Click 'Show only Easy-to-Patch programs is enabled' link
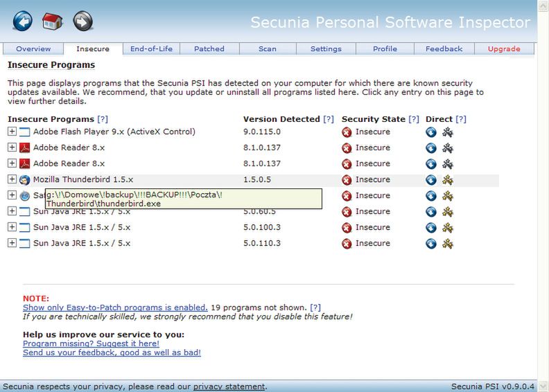Screen dimensions: 549x392 click(115, 308)
